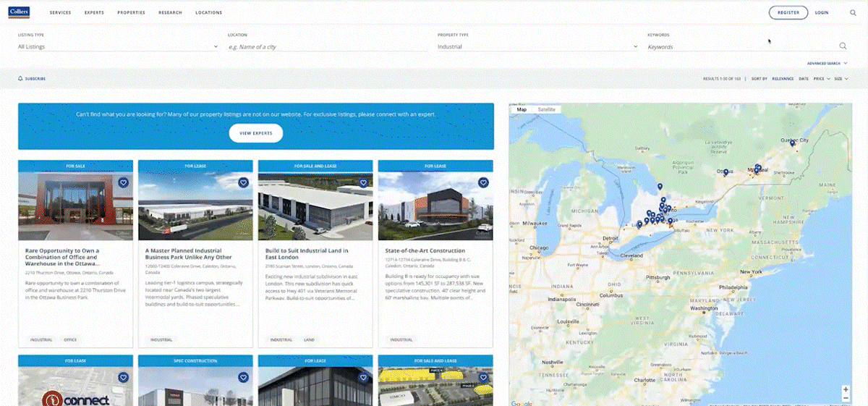Favorite the Build to Suit listing
Screen dimensions: 868x406
click(x=363, y=183)
